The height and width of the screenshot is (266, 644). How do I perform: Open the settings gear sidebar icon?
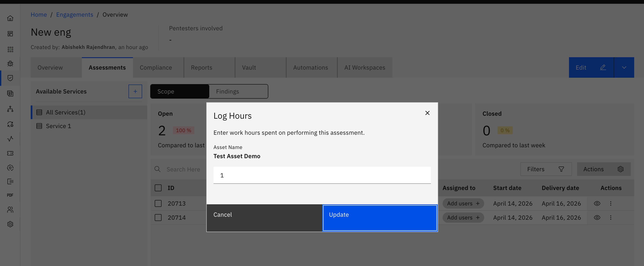tap(10, 224)
